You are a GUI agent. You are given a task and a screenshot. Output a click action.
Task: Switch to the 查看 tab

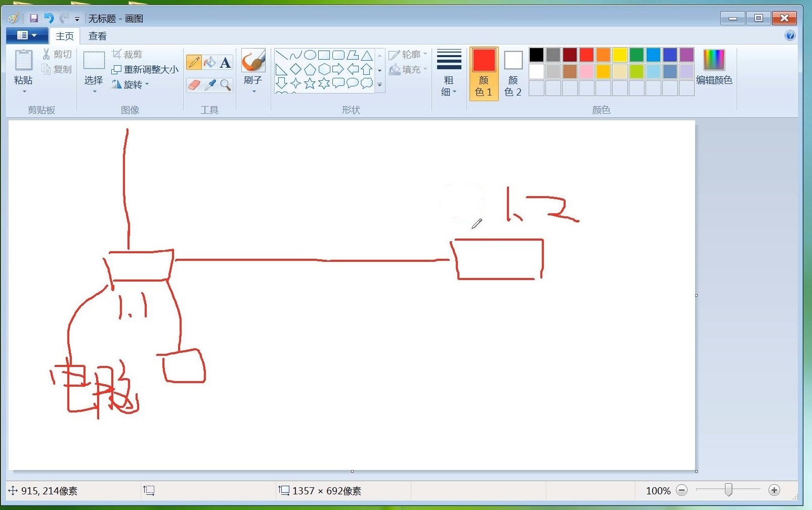point(97,36)
